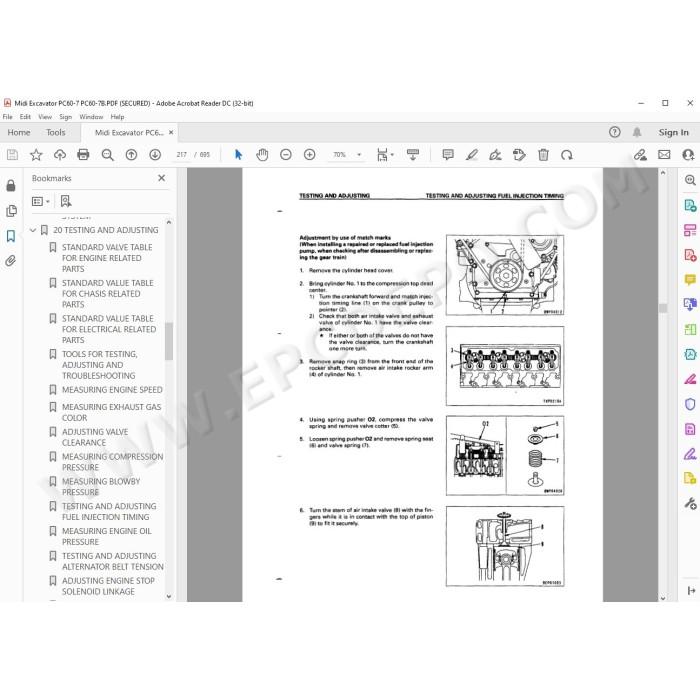The width and height of the screenshot is (700, 700).
Task: Toggle the Bookmarks sidebar panel
Action: 11,236
